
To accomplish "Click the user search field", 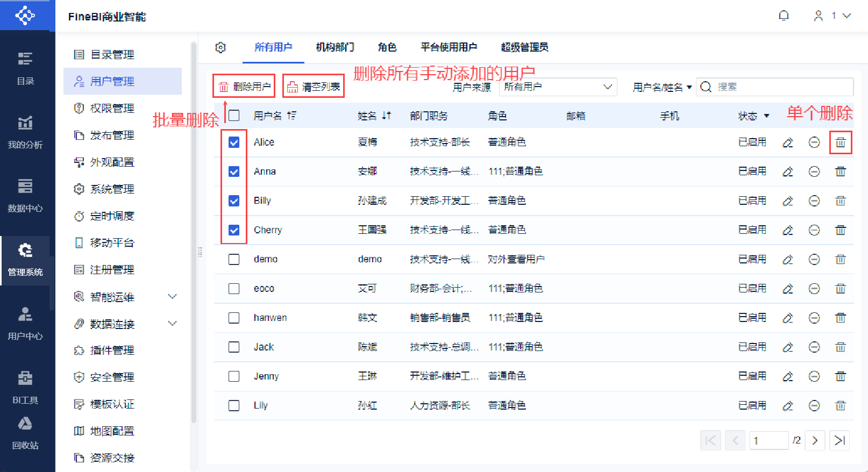I will pyautogui.click(x=775, y=87).
